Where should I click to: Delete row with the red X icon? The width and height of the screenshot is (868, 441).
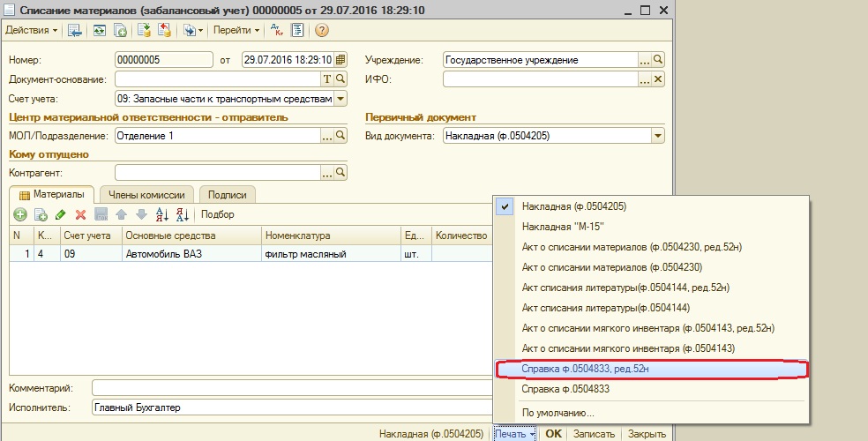pyautogui.click(x=80, y=214)
